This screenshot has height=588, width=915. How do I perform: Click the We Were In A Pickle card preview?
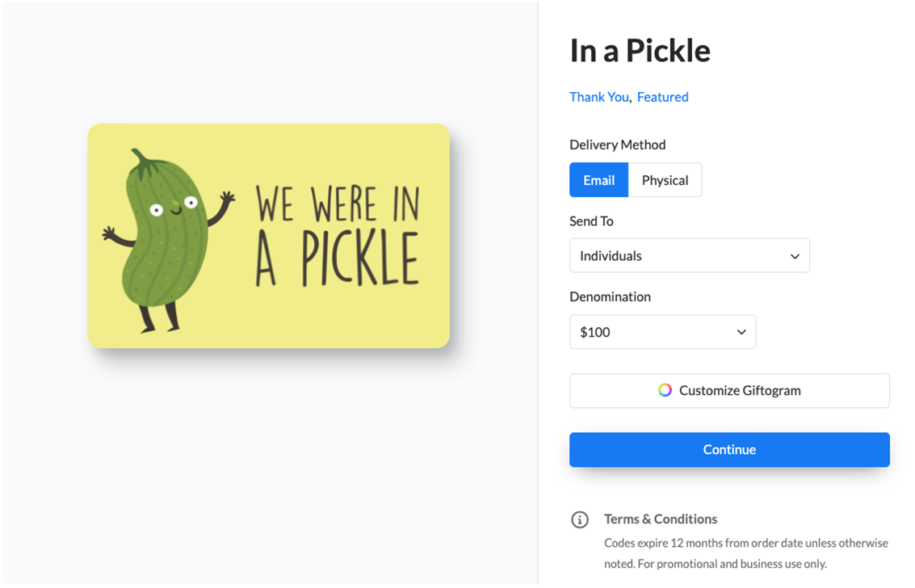point(268,236)
